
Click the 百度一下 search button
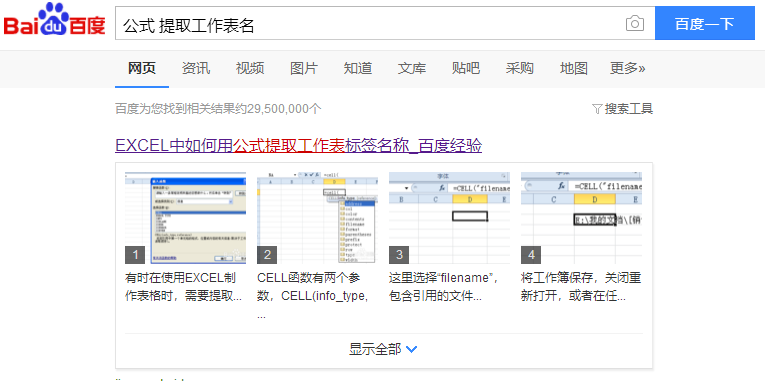coord(705,23)
